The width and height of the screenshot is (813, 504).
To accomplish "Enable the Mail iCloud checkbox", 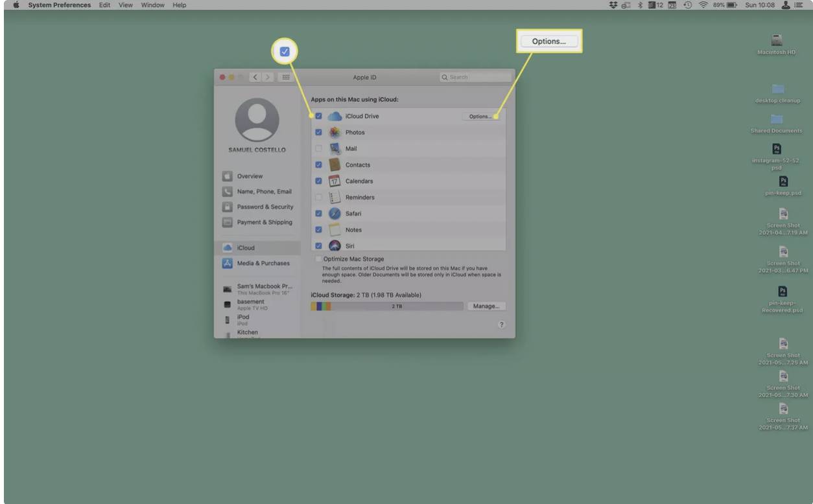I will pyautogui.click(x=318, y=148).
